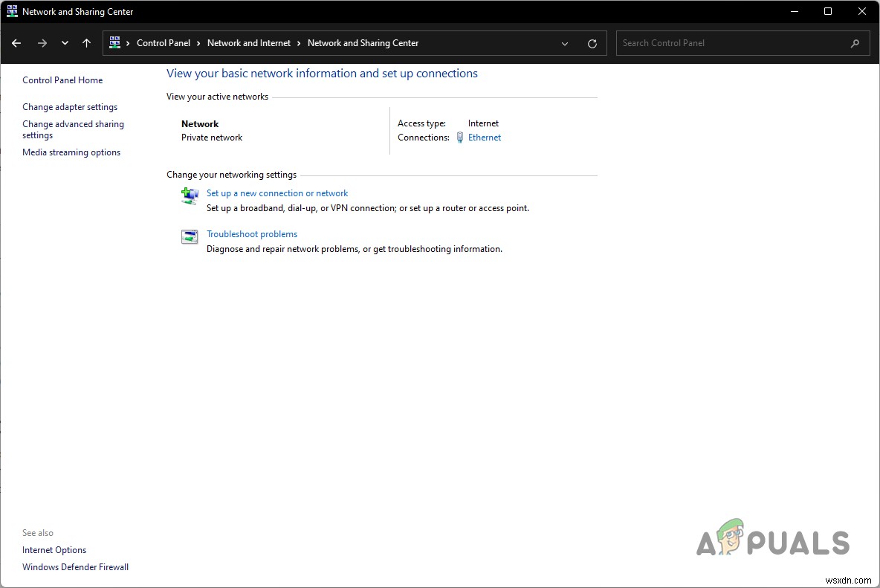Viewport: 880px width, 588px height.
Task: Navigate to Control Panel via breadcrumb
Action: coord(164,42)
